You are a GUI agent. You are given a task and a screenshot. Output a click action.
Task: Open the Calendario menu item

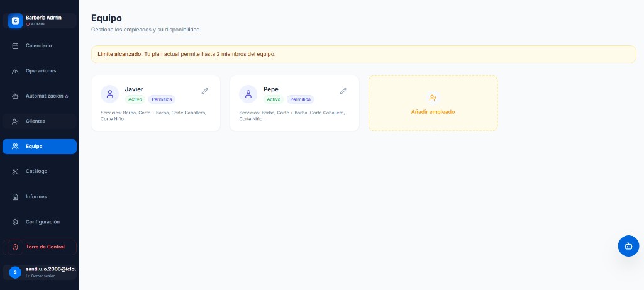point(40,45)
